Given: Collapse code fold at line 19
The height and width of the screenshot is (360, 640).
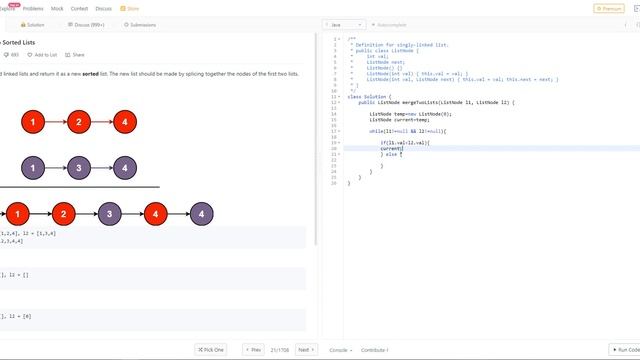Looking at the screenshot, I should [339, 143].
